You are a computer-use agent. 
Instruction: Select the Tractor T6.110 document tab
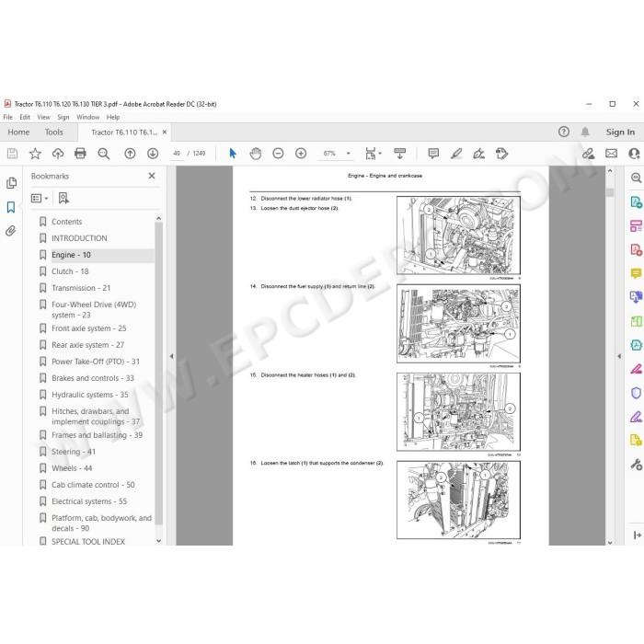click(124, 132)
